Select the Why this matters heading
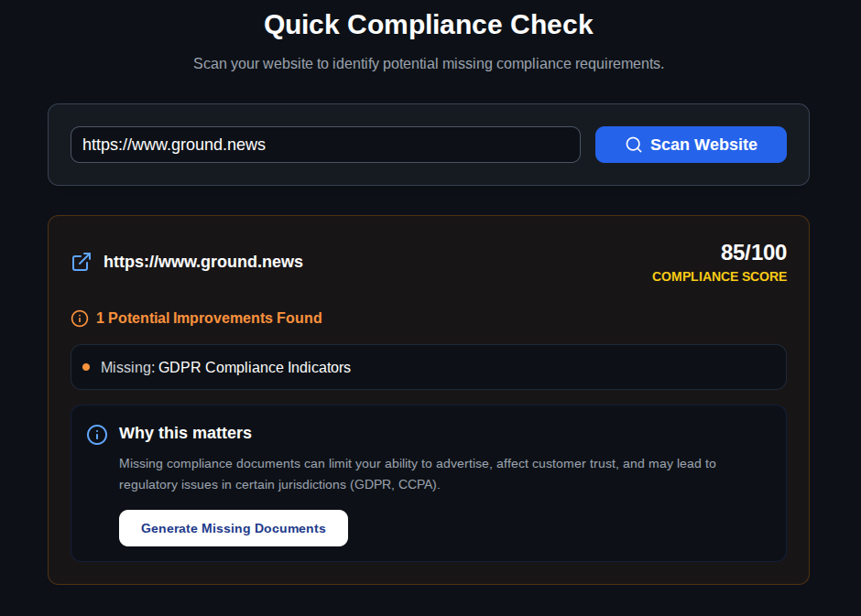 [185, 433]
